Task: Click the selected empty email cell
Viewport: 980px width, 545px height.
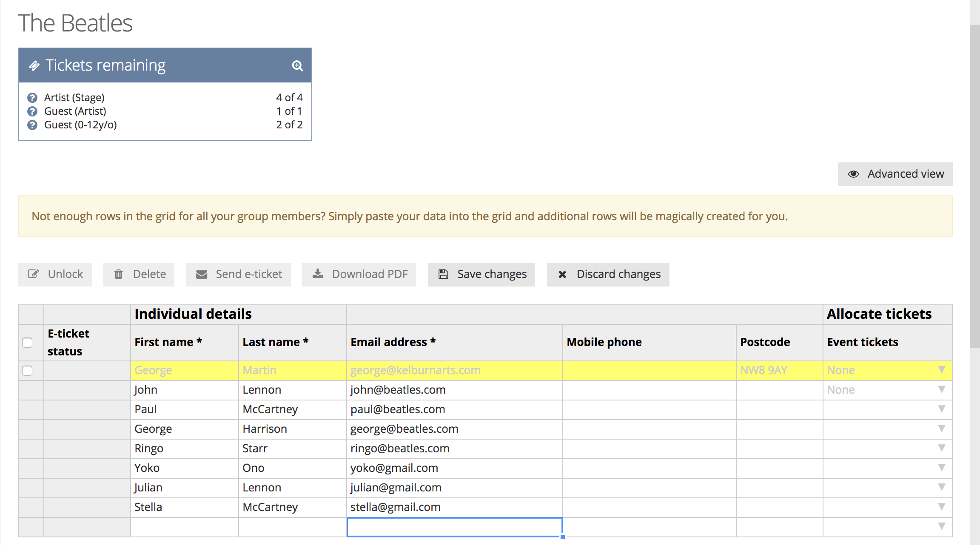Action: click(x=455, y=527)
